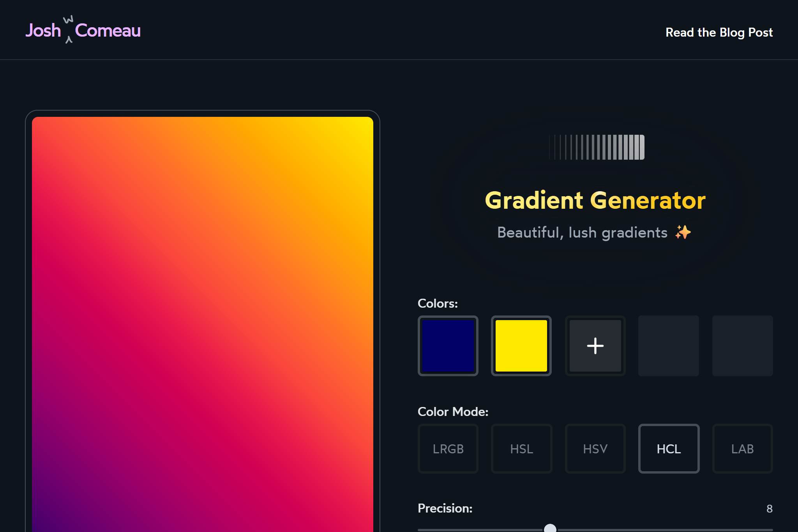This screenshot has height=532, width=798.
Task: Click the fourth empty color slot
Action: click(x=669, y=346)
